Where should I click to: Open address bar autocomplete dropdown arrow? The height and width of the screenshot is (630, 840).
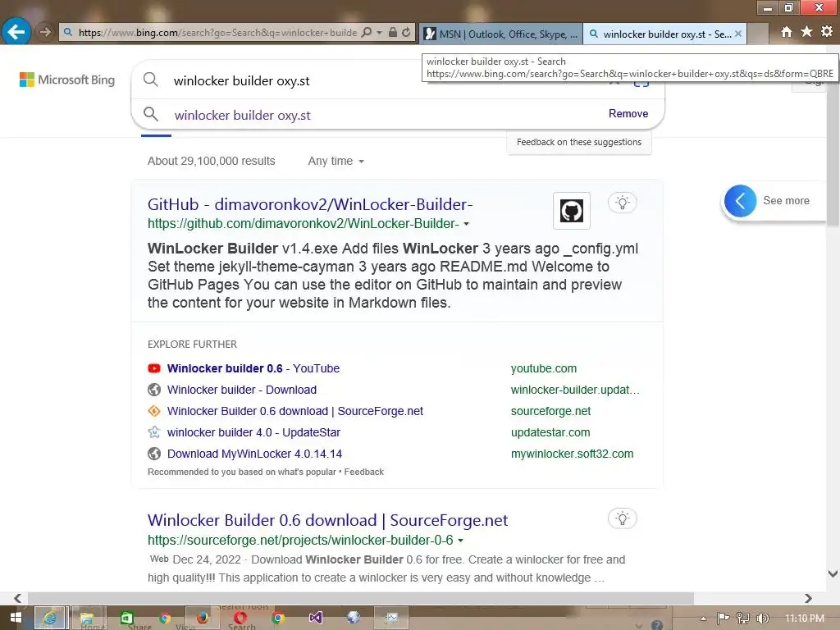[379, 33]
